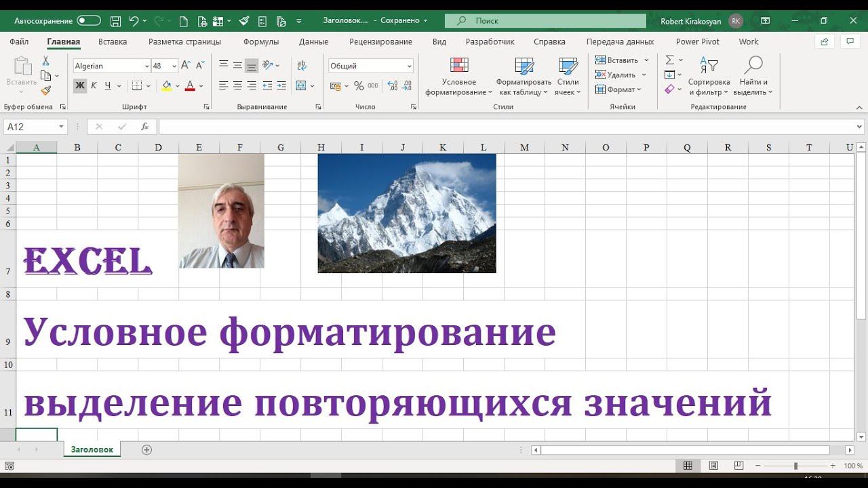Image resolution: width=868 pixels, height=488 pixels.
Task: Open the Robert Kirakosyan account button
Action: (x=701, y=21)
